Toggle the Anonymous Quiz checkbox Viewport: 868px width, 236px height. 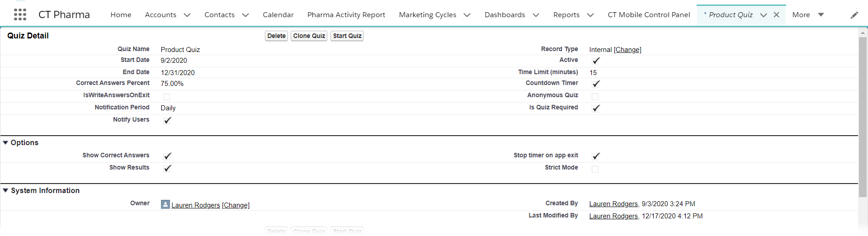pos(595,96)
